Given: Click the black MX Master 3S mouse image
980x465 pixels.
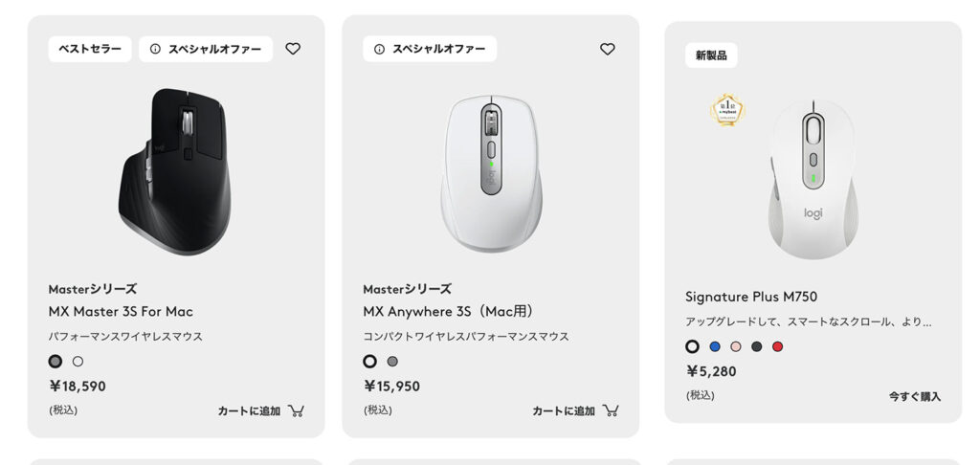Looking at the screenshot, I should [174, 171].
